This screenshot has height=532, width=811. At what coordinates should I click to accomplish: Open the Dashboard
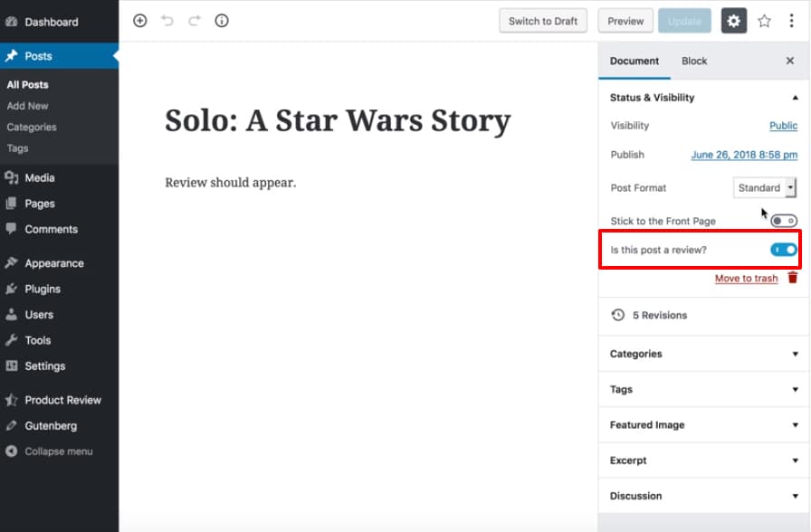tap(50, 22)
